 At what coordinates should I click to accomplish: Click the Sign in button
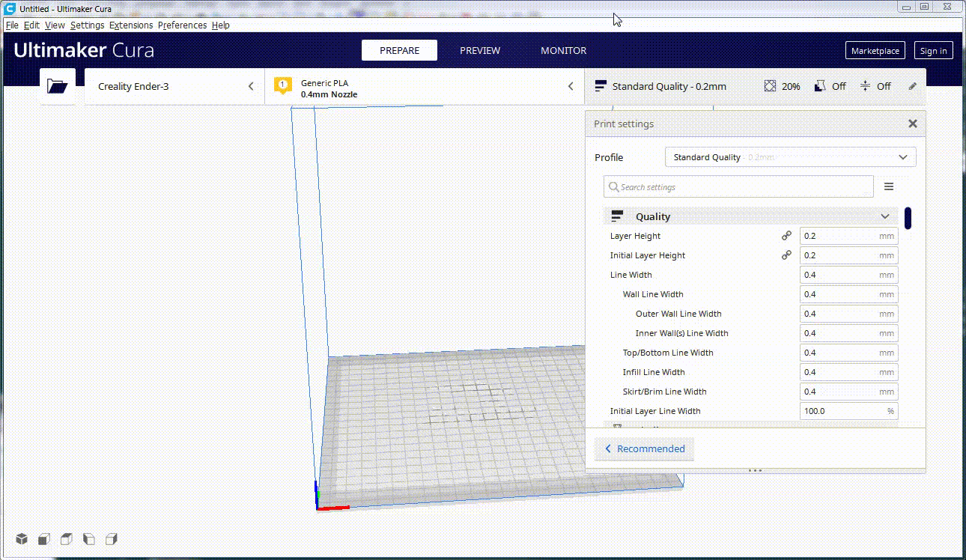coord(934,51)
